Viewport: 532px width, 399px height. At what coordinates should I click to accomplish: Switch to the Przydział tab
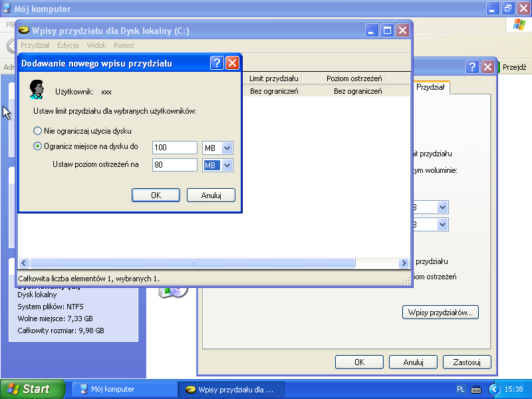[x=432, y=86]
